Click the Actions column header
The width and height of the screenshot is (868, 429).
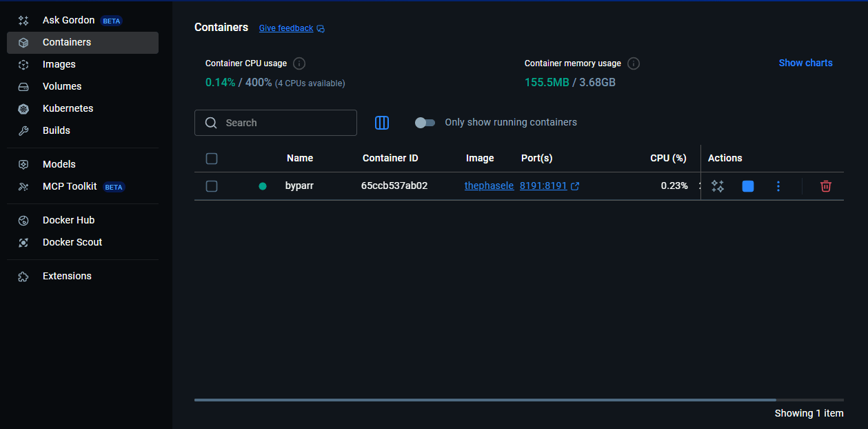(x=725, y=158)
